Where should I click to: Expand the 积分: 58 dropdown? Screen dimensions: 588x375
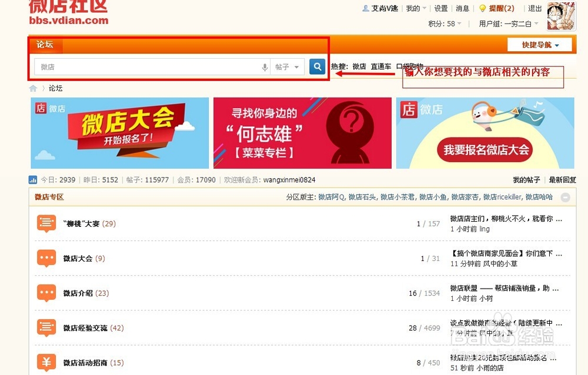[445, 24]
